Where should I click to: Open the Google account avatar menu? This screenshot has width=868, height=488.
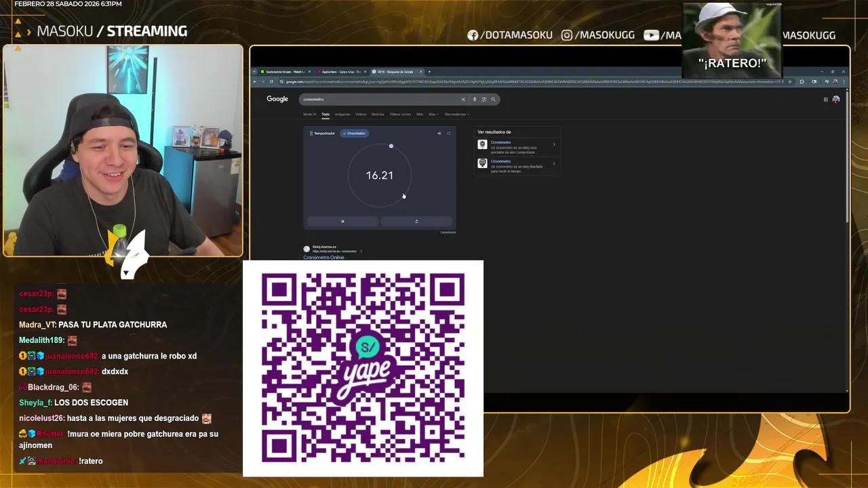pyautogui.click(x=835, y=100)
